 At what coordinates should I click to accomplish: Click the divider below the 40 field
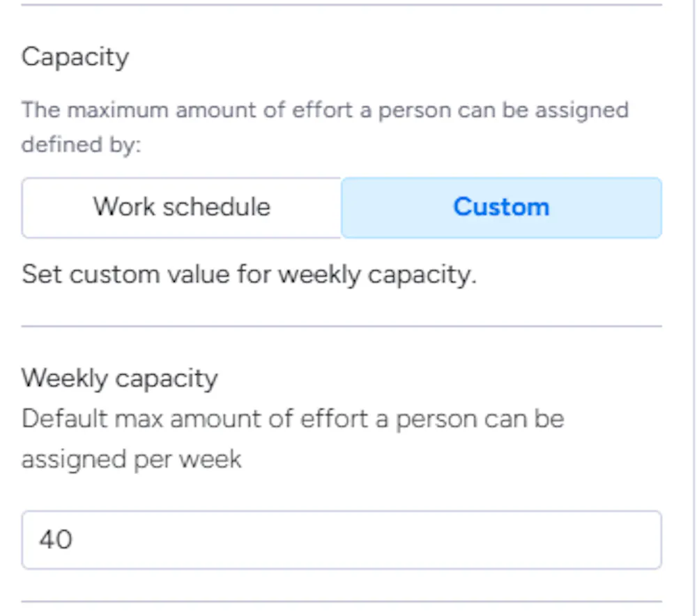pyautogui.click(x=342, y=601)
